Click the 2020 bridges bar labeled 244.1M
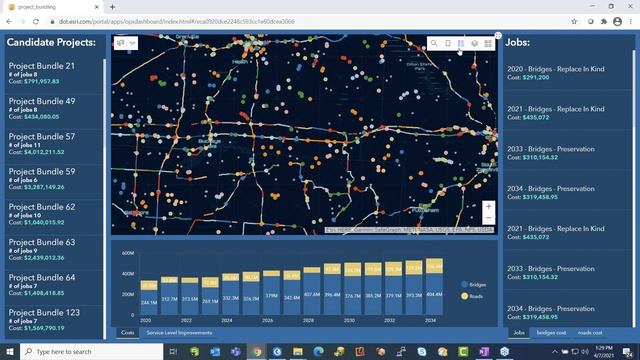640x360 pixels. pos(149,302)
